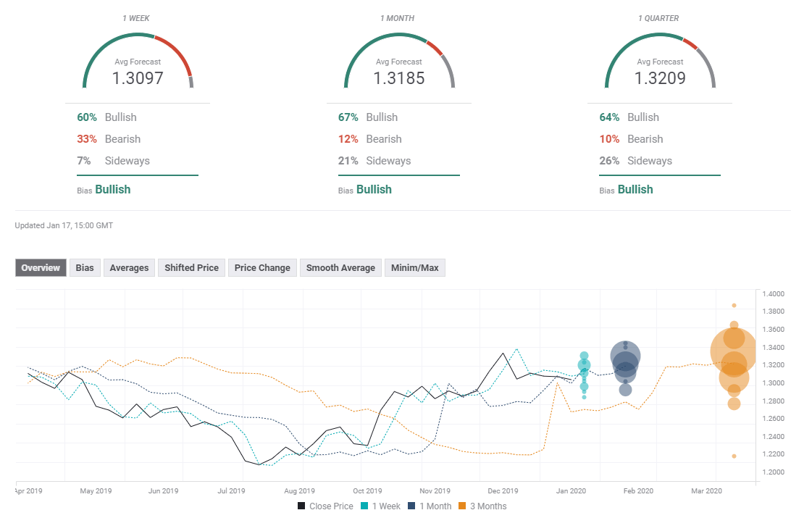Show the Shifted Price view

(191, 268)
